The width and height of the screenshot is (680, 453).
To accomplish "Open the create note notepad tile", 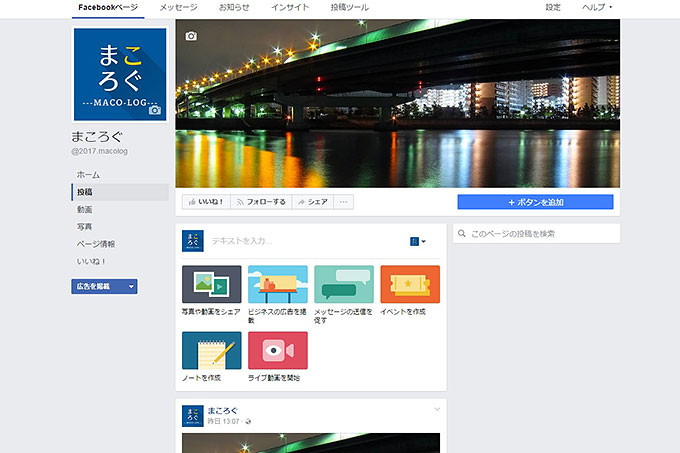I will (212, 350).
